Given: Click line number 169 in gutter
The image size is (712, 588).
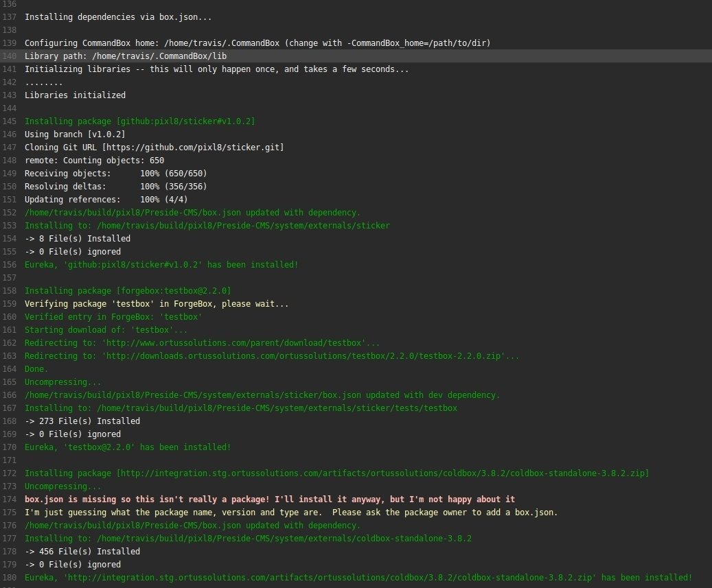Looking at the screenshot, I should pos(9,434).
